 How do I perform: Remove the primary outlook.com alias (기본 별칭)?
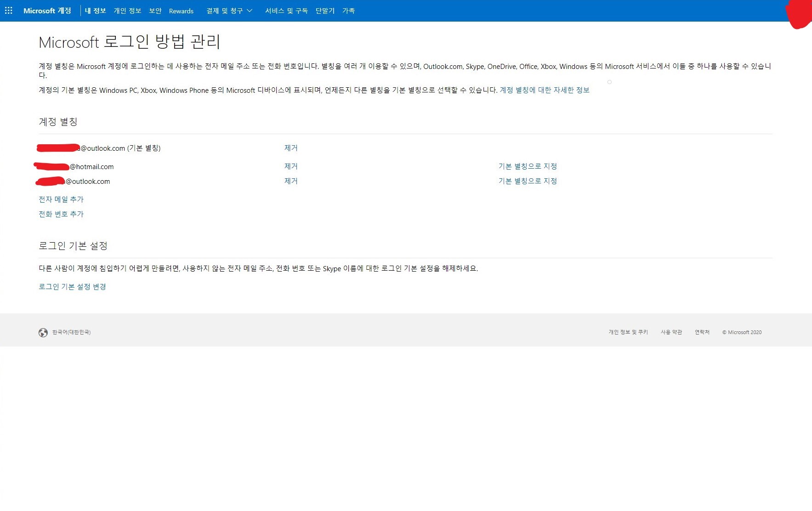(291, 148)
